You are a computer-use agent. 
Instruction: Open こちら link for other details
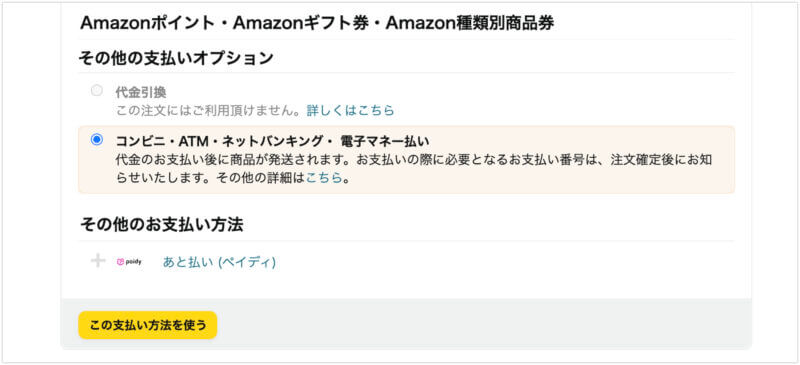tap(323, 179)
